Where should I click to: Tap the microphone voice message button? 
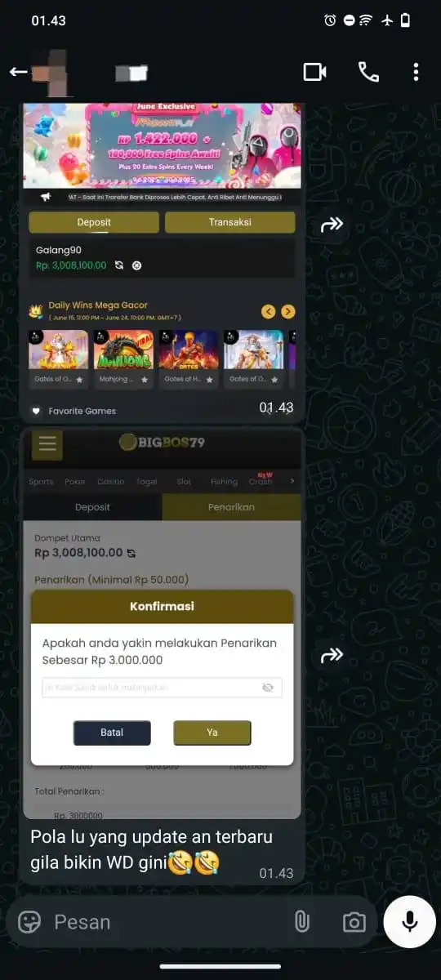click(410, 922)
